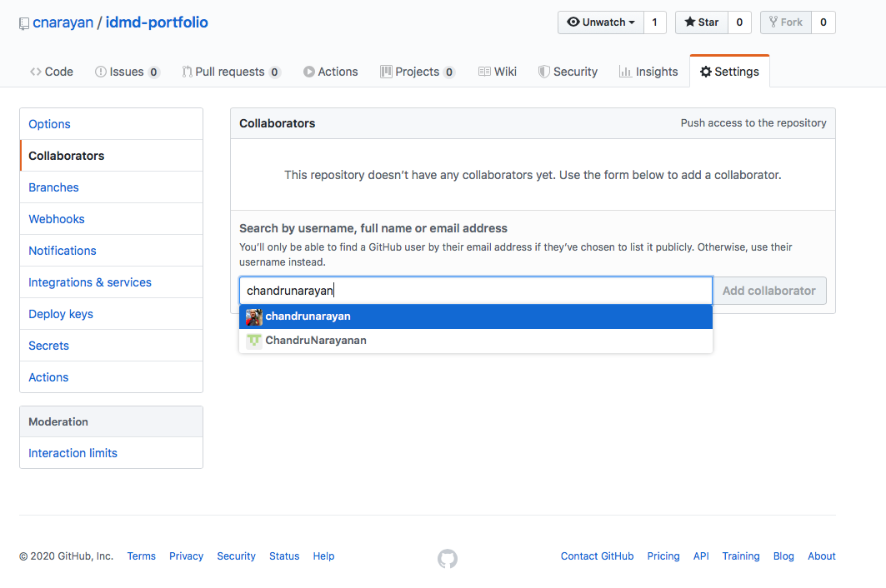The image size is (886, 588).
Task: Click the collaborator search input field
Action: 476,291
